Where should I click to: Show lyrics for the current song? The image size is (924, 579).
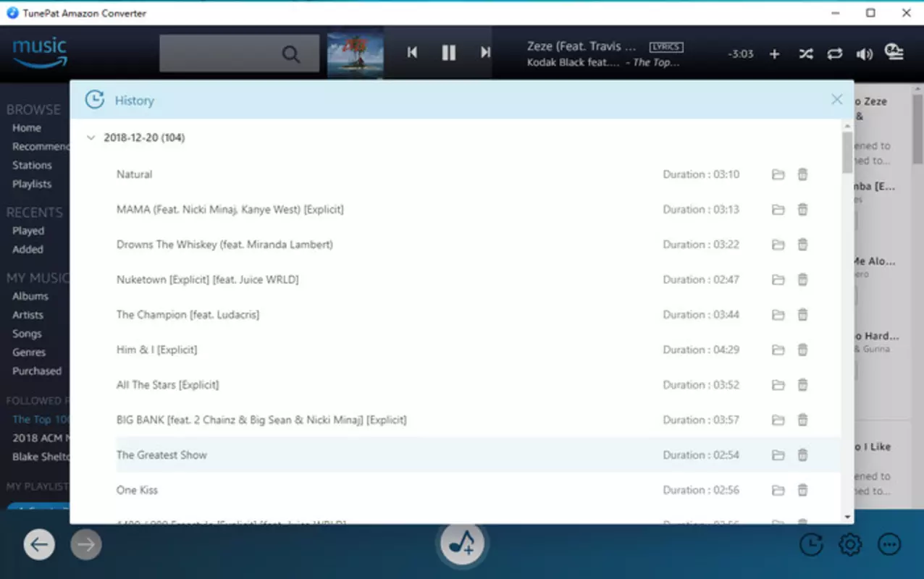tap(665, 47)
